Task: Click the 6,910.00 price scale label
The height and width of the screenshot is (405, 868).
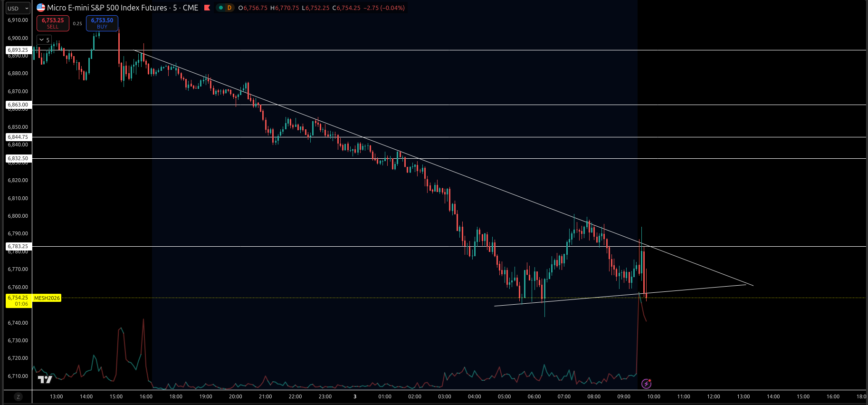Action: pyautogui.click(x=18, y=20)
